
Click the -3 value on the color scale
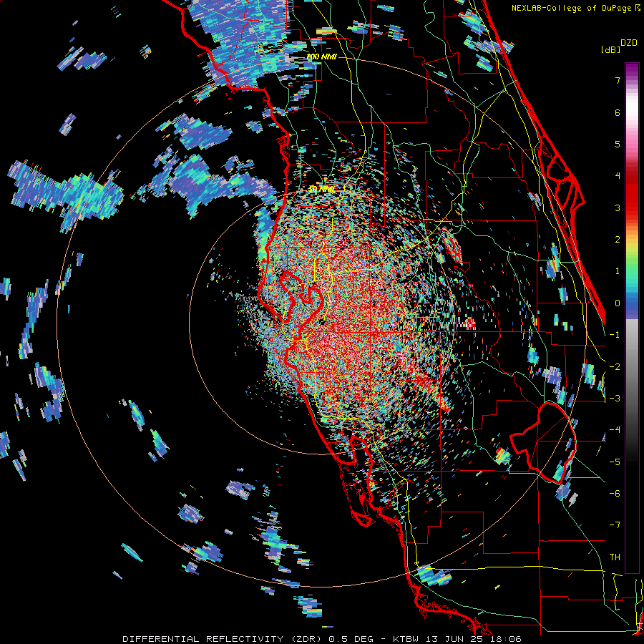point(615,399)
